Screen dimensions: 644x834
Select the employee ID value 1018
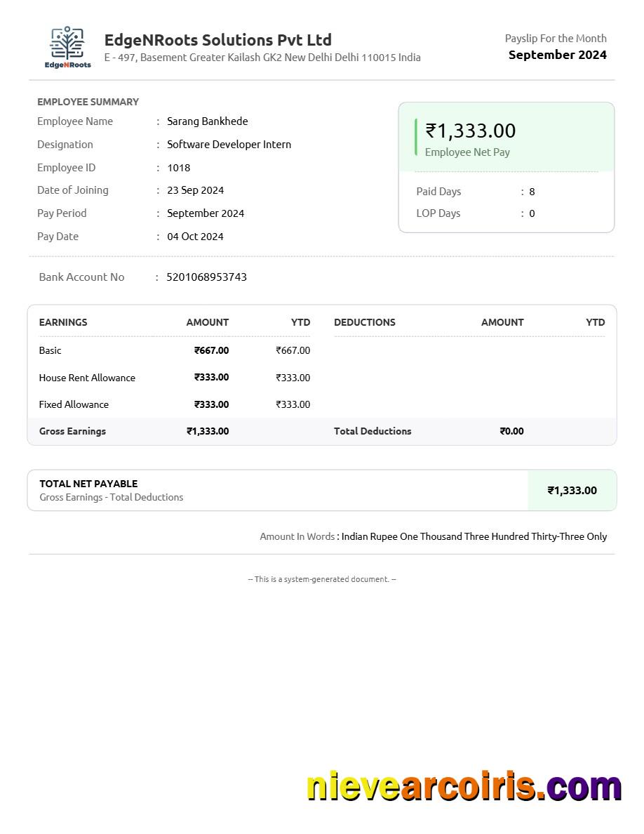pyautogui.click(x=178, y=168)
